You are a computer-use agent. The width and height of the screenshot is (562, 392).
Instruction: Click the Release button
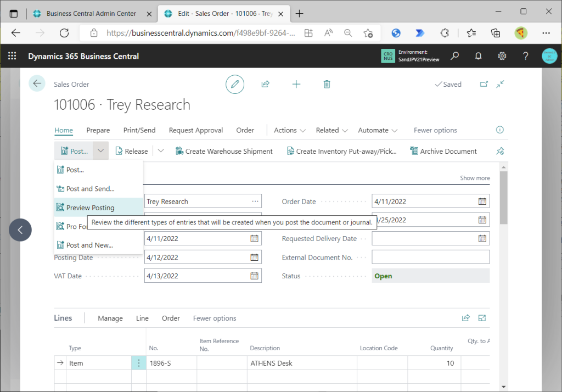[x=132, y=151]
